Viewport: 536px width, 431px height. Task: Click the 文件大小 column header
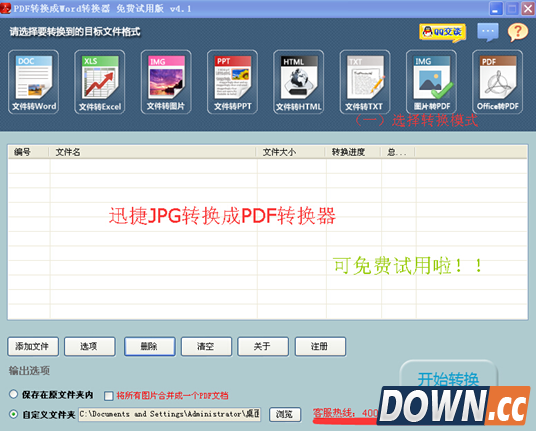[x=290, y=152]
